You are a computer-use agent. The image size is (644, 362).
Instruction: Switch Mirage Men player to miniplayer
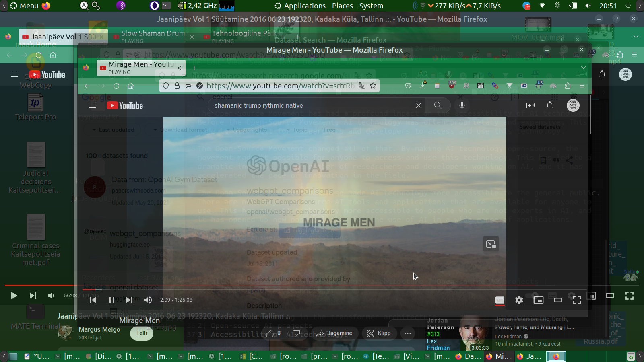539,300
